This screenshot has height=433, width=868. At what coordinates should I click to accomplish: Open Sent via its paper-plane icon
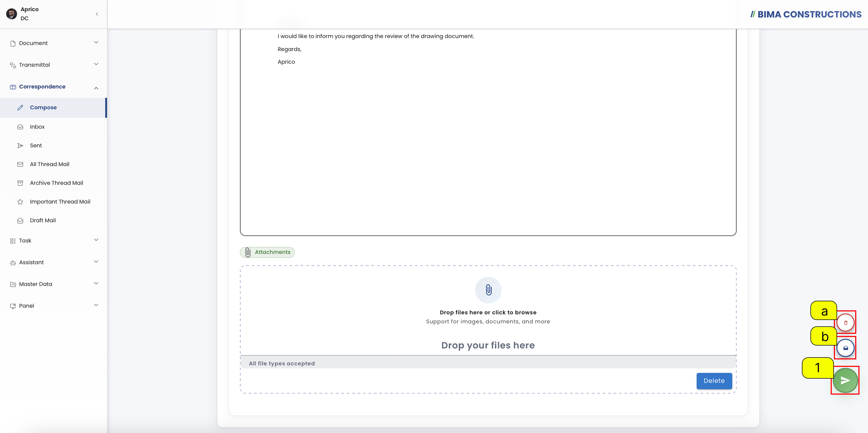pos(20,146)
